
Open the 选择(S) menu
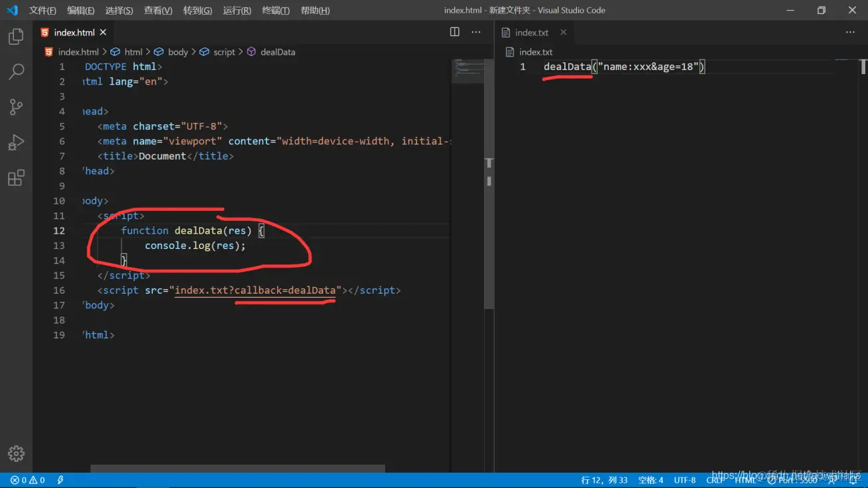click(x=120, y=11)
